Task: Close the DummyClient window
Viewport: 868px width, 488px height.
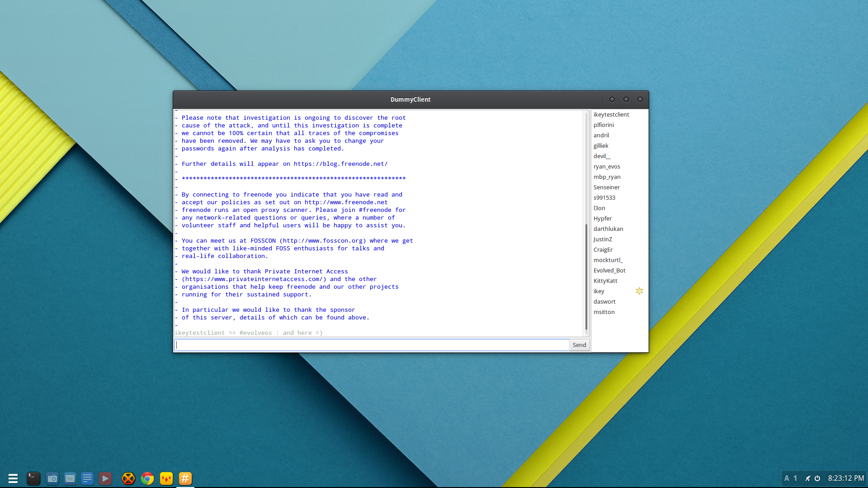Action: [x=640, y=99]
